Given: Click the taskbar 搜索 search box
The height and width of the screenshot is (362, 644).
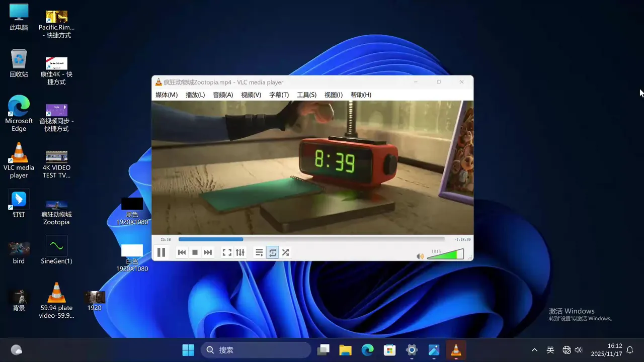Looking at the screenshot, I should (x=256, y=350).
